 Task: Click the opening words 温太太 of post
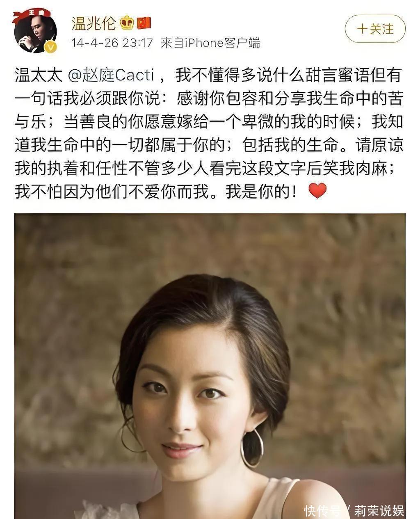tap(39, 75)
